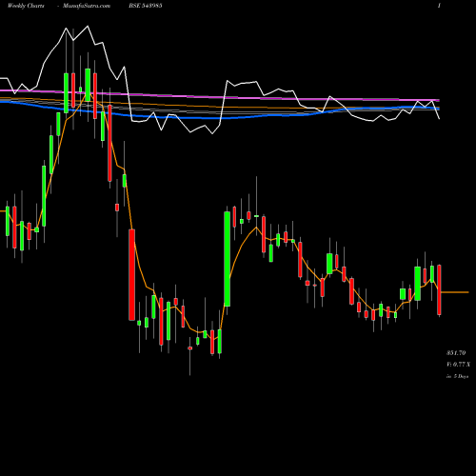
Task: Click the 'Weekly Charts' title text
Action: (26, 6)
